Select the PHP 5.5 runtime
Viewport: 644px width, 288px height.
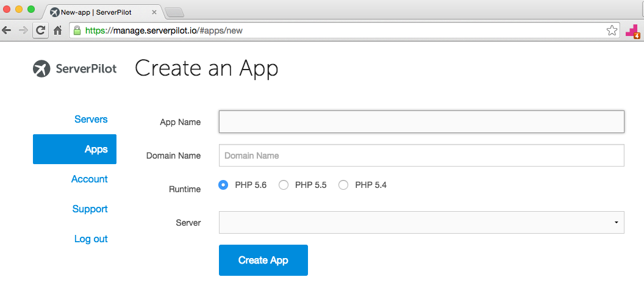click(x=284, y=185)
